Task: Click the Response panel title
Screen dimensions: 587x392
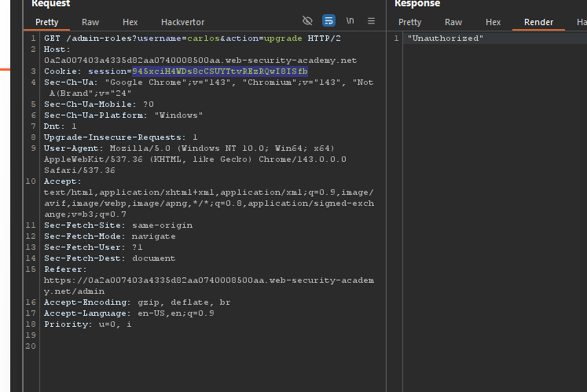Action: [417, 4]
